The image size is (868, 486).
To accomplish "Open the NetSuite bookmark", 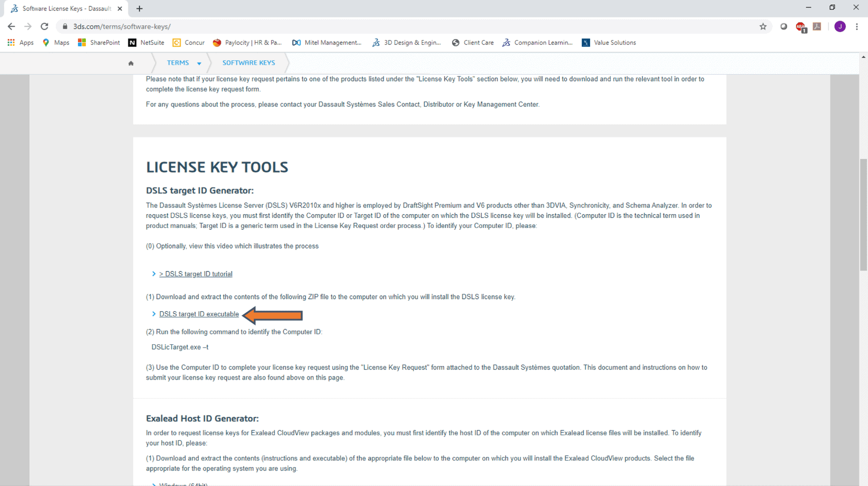I will [146, 43].
